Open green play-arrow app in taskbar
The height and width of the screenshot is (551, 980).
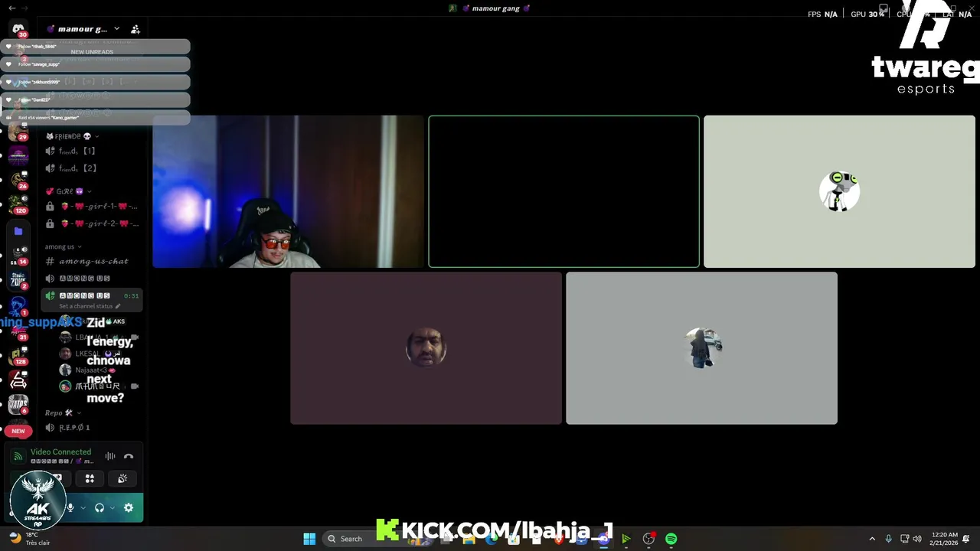click(x=626, y=539)
